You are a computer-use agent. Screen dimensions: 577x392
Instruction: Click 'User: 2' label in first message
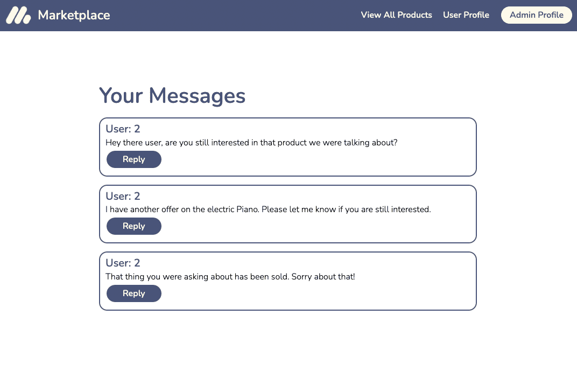tap(123, 129)
